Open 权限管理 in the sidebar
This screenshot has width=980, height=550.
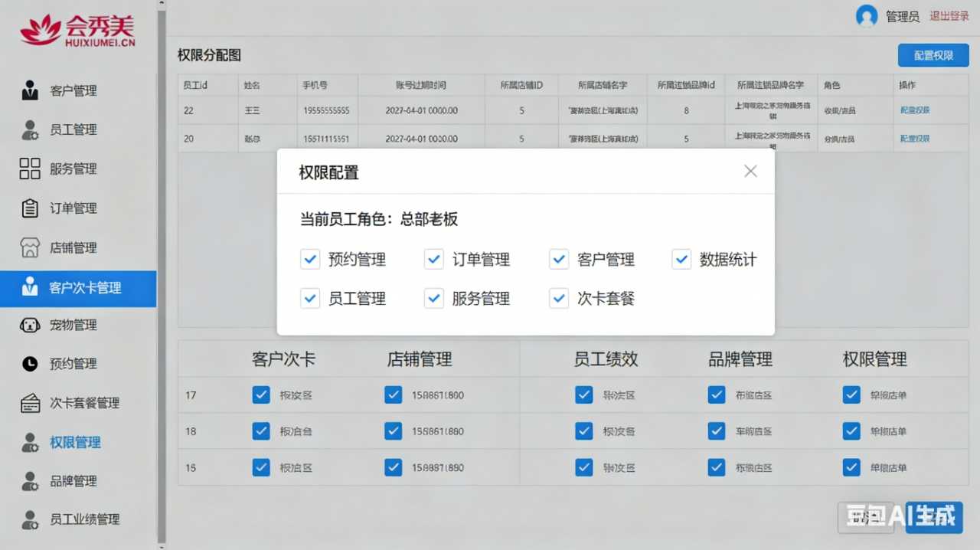pos(75,443)
